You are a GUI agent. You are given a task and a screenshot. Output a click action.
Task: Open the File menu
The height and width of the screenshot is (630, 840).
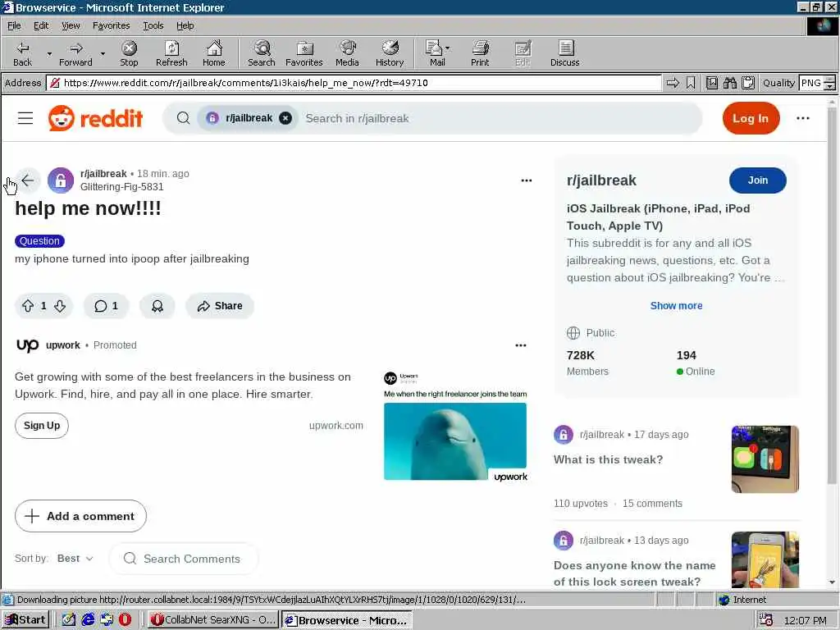pyautogui.click(x=14, y=25)
